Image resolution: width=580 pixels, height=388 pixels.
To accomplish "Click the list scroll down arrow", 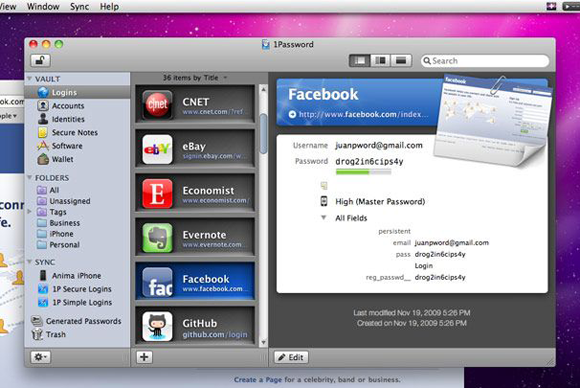I will coord(263,343).
